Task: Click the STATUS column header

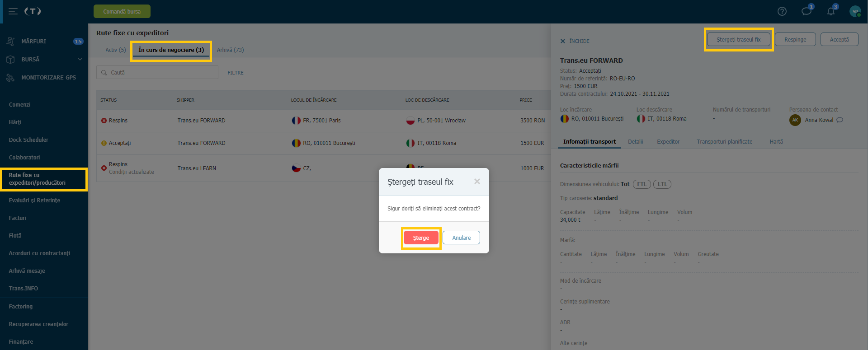Action: coord(108,100)
